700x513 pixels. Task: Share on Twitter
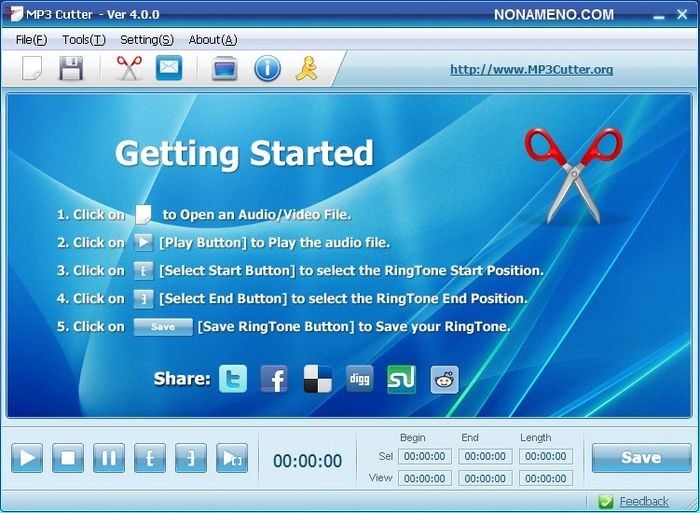click(233, 379)
